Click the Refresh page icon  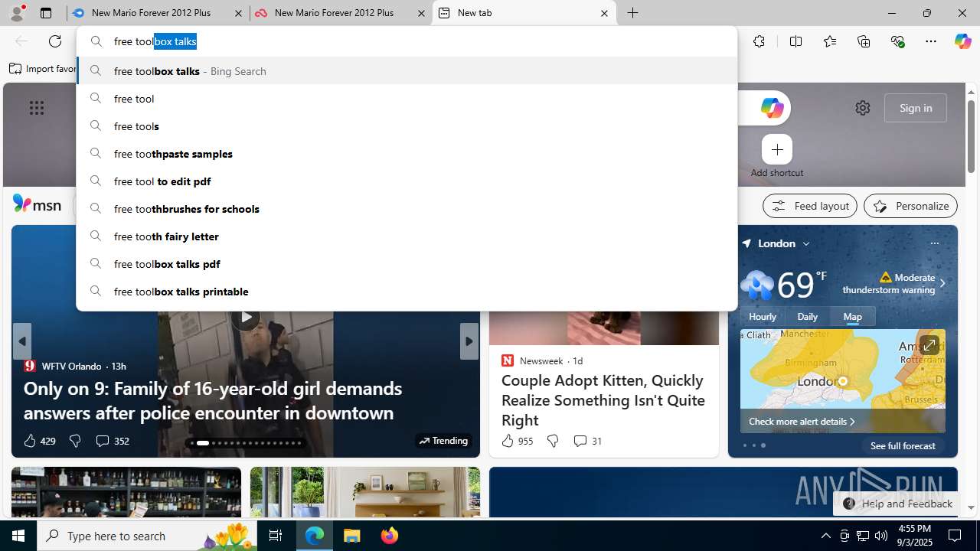tap(55, 41)
